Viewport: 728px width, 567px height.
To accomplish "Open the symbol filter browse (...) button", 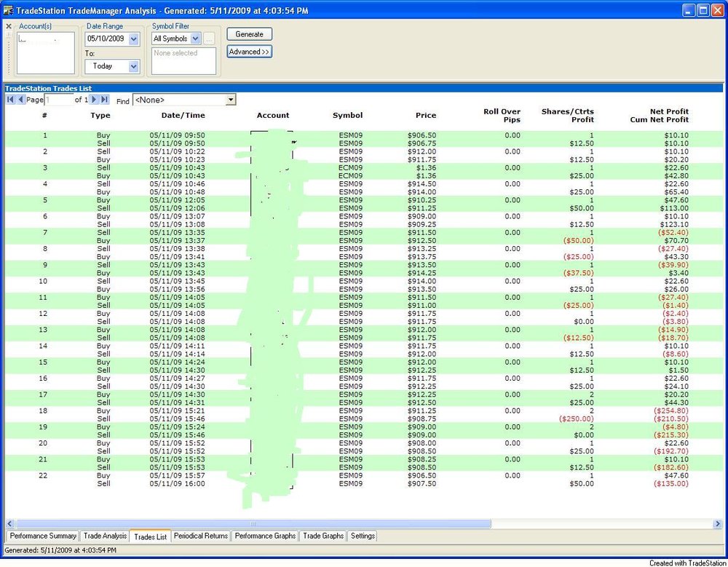I will [209, 39].
